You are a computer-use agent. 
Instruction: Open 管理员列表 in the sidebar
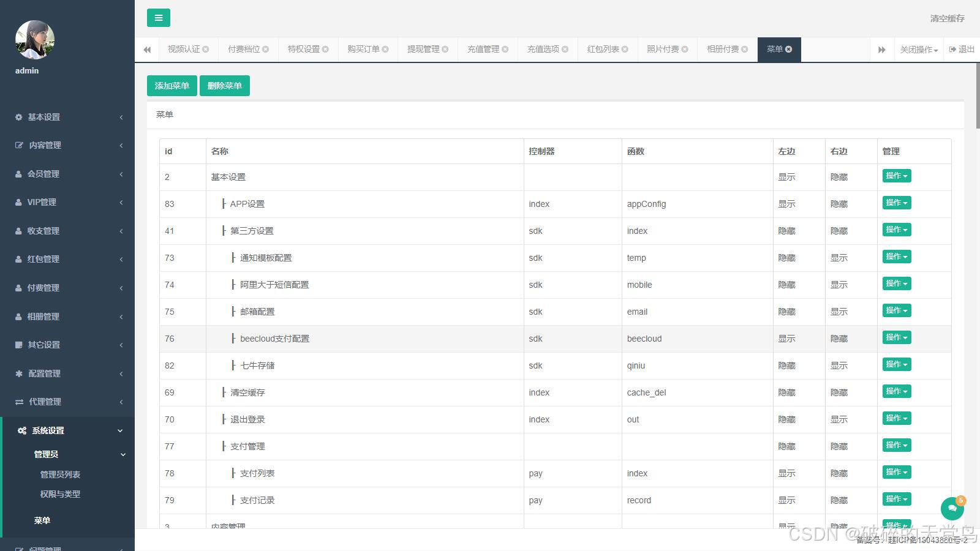click(60, 474)
